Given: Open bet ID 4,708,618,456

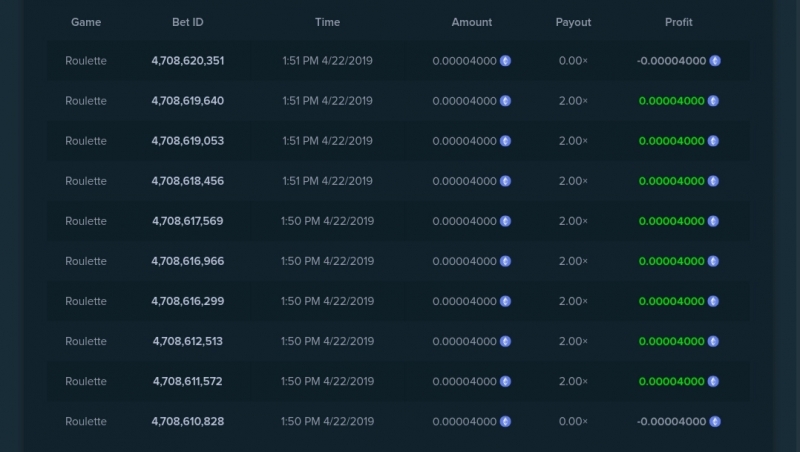Looking at the screenshot, I should coord(188,181).
